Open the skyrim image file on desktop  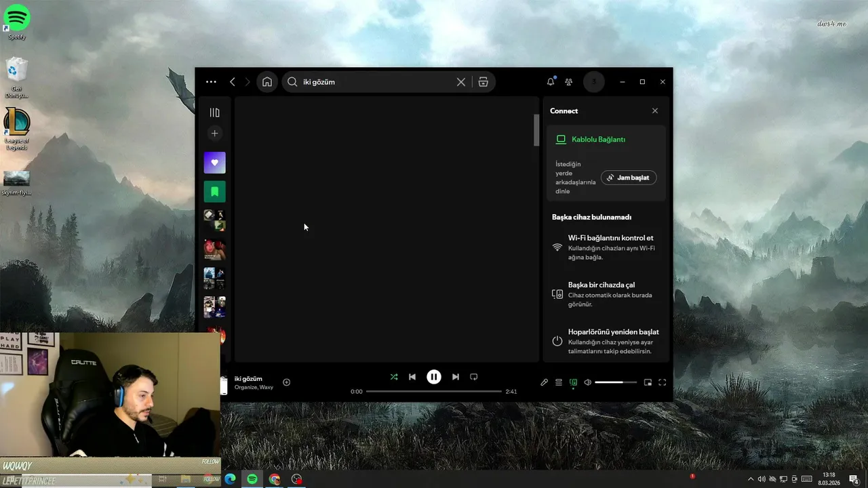coord(17,182)
